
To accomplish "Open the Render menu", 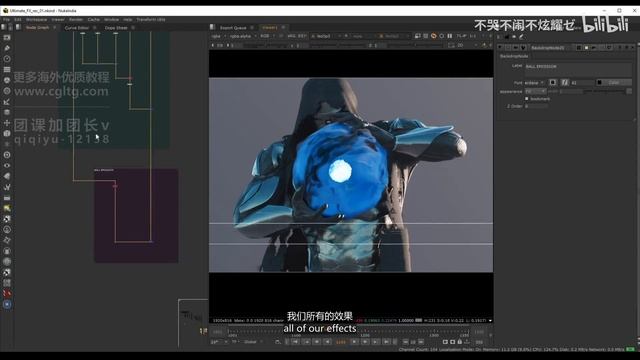I will pyautogui.click(x=76, y=19).
